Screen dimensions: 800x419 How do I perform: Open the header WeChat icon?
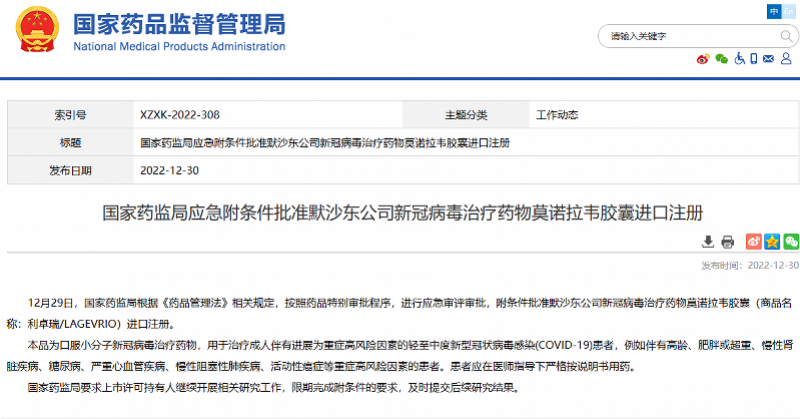721,59
